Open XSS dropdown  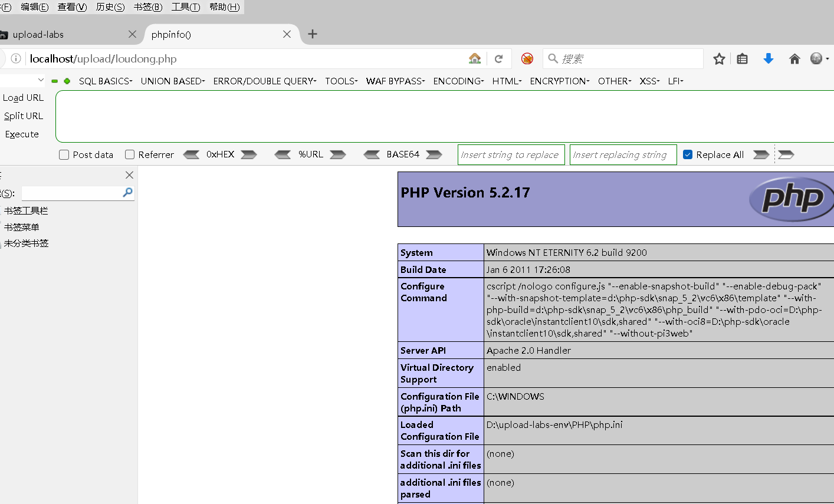tap(650, 81)
